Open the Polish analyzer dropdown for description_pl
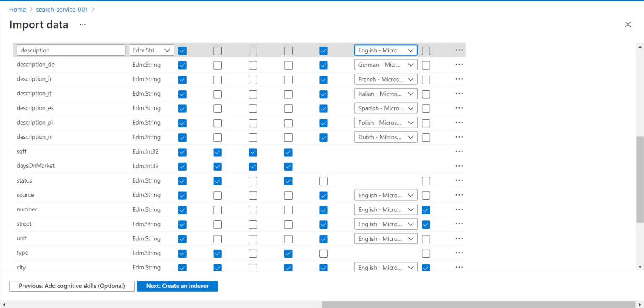644x308 pixels. (x=385, y=122)
